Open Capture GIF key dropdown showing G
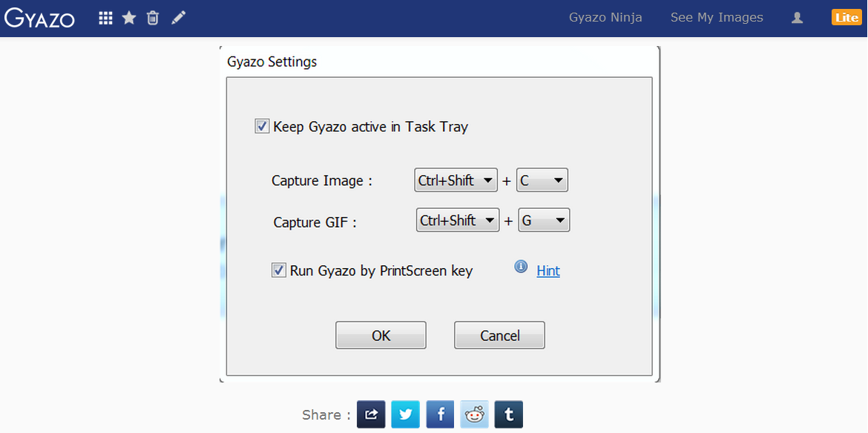The image size is (868, 433). click(544, 220)
